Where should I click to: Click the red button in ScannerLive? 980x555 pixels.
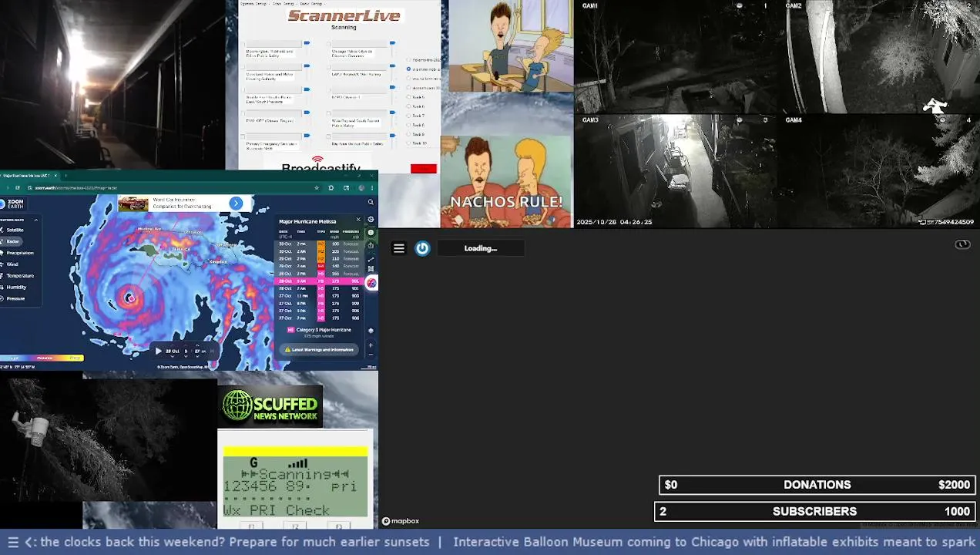(424, 168)
